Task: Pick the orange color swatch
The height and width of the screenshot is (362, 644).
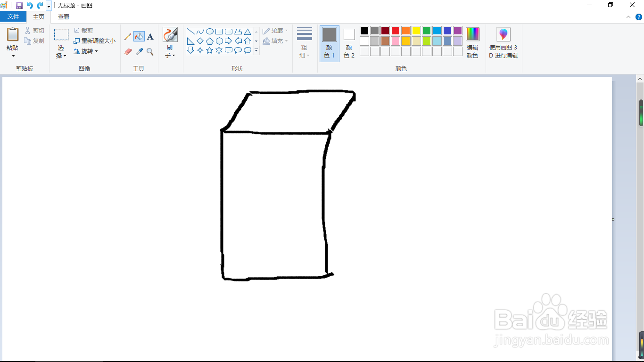Action: pyautogui.click(x=406, y=31)
